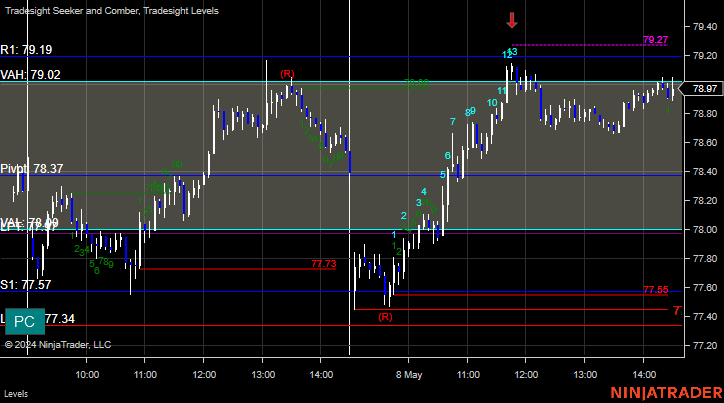Click the cyan count number 10
Screen dimensions: 724x403
[x=492, y=103]
